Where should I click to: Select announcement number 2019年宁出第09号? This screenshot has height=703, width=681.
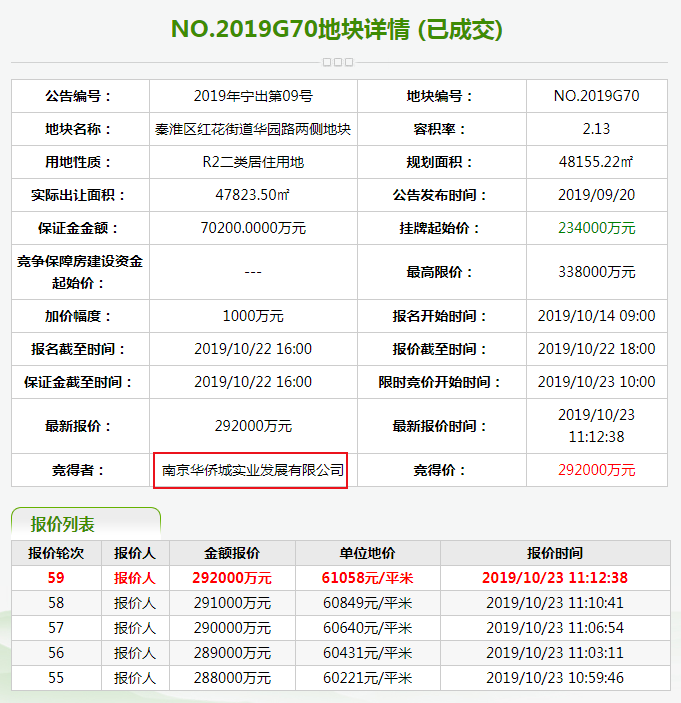[253, 96]
